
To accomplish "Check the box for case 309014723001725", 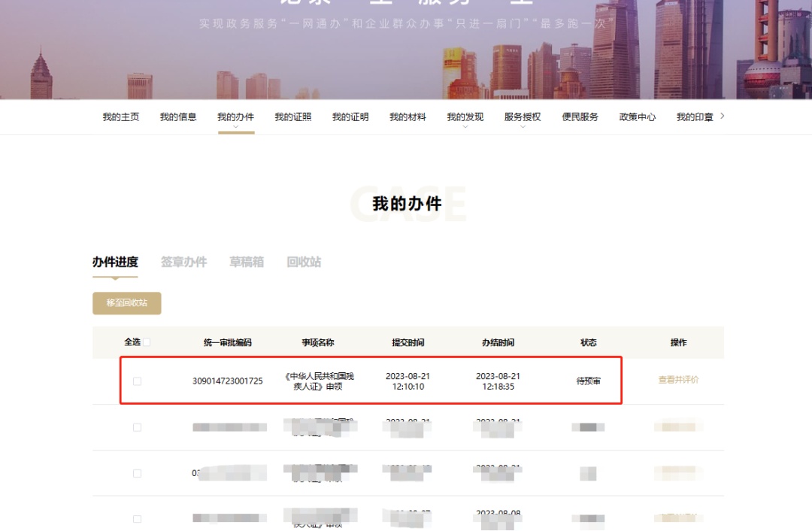I will click(137, 381).
